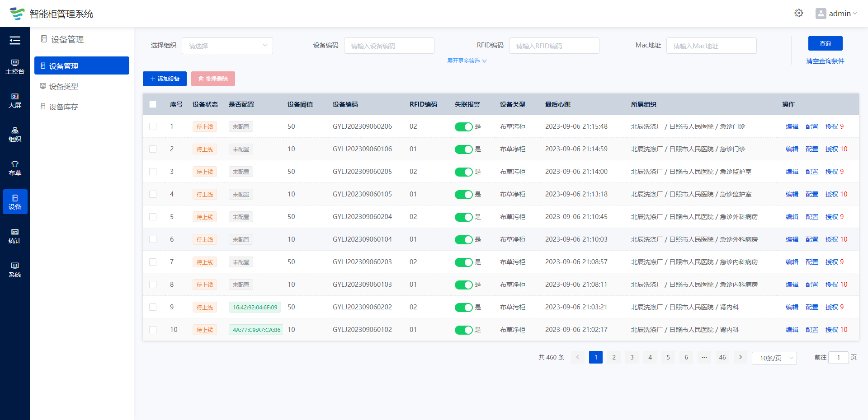The image size is (868, 420).
Task: Collapse the sidebar with the hamburger icon
Action: [15, 41]
